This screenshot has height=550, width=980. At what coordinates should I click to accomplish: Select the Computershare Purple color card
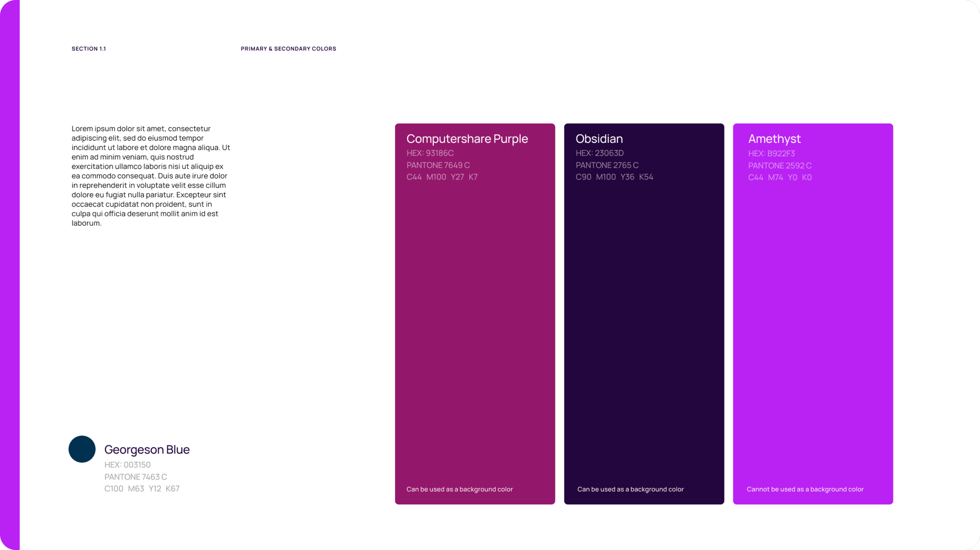[x=475, y=314]
